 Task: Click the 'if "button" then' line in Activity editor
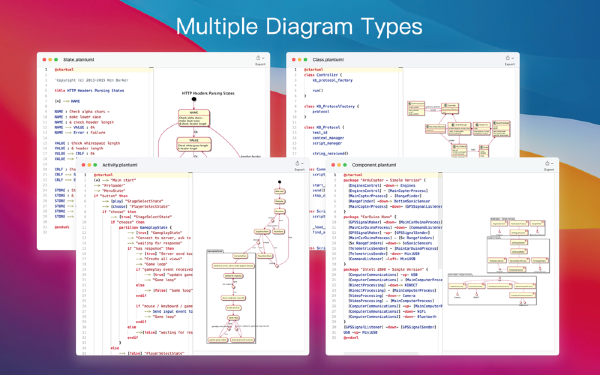111,196
